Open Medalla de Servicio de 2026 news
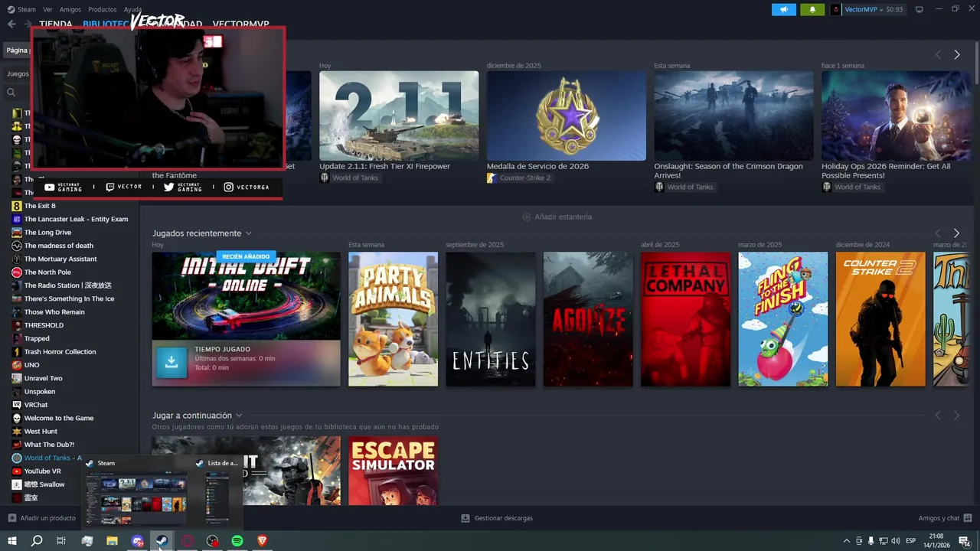The image size is (980, 551). pos(567,116)
